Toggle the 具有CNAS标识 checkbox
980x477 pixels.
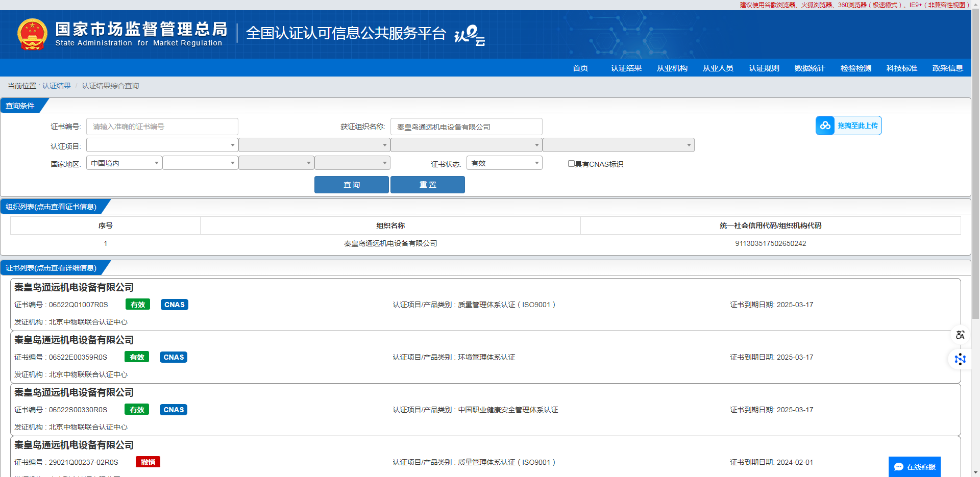(571, 164)
